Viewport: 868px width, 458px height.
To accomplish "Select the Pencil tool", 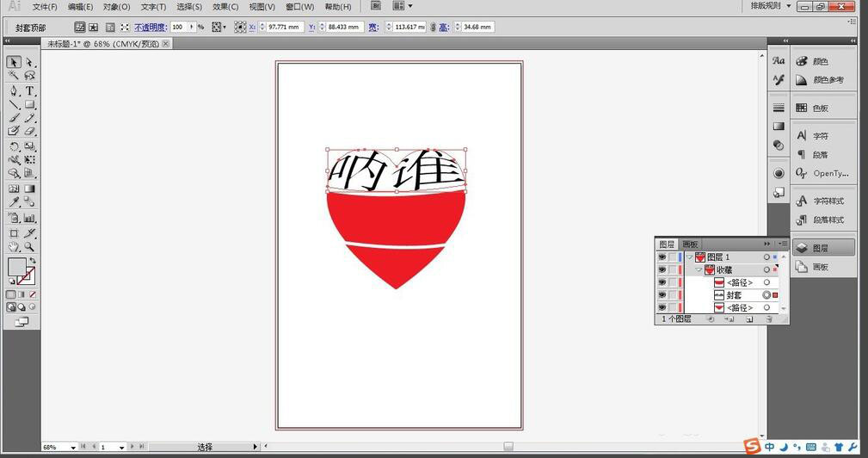I will click(29, 117).
